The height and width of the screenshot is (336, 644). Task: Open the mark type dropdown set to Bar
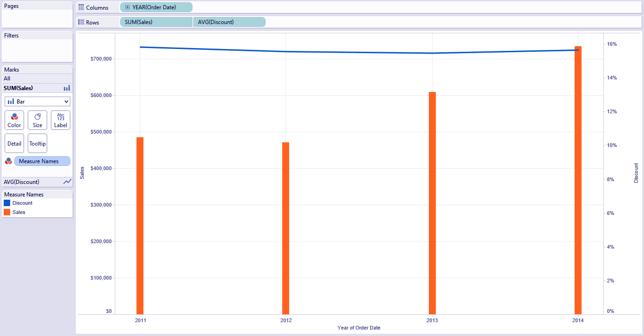(x=37, y=101)
